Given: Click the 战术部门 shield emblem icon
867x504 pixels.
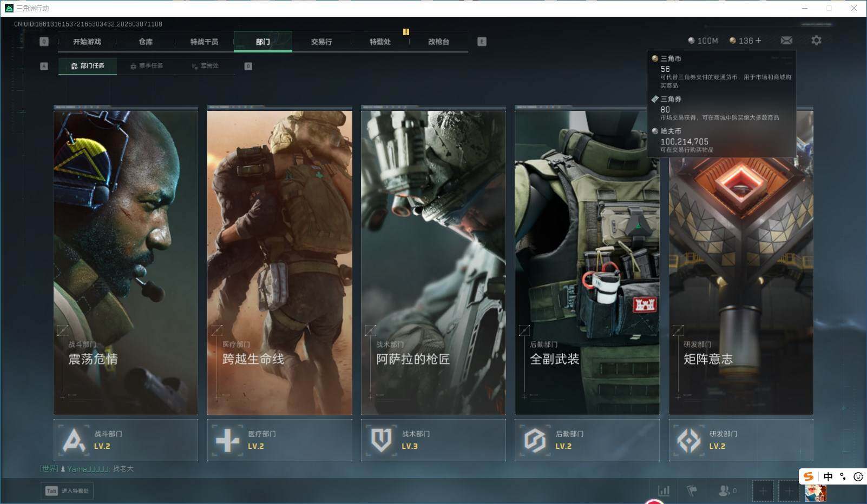Looking at the screenshot, I should [381, 440].
